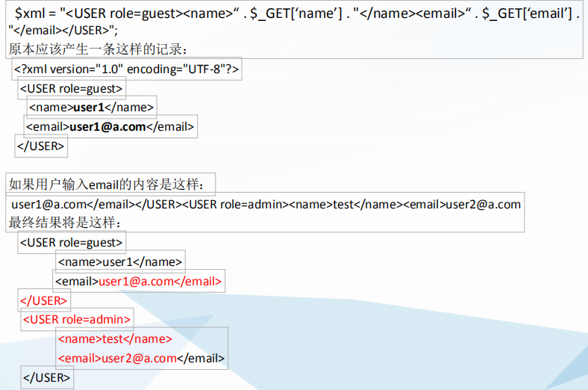
Task: Select the red name test tag line
Action: tap(115, 339)
